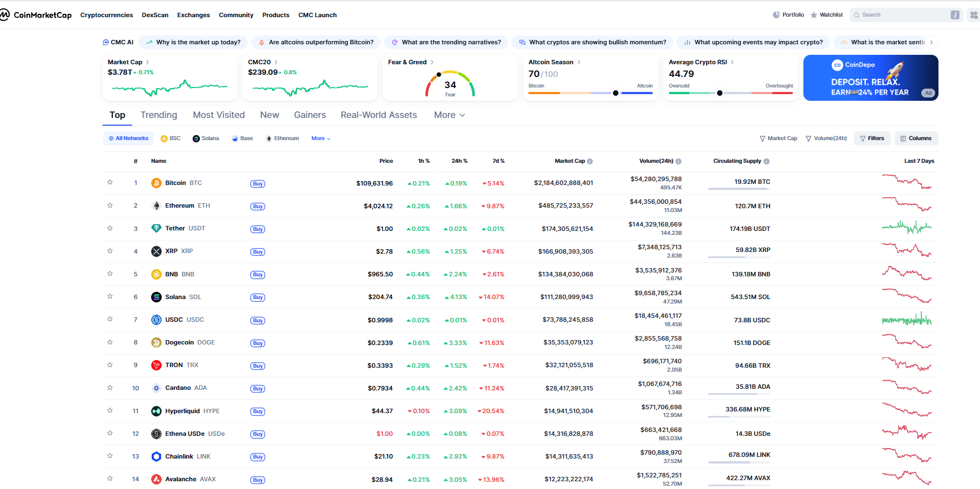Click the Market Cap info icon
This screenshot has height=489, width=980.
(590, 161)
